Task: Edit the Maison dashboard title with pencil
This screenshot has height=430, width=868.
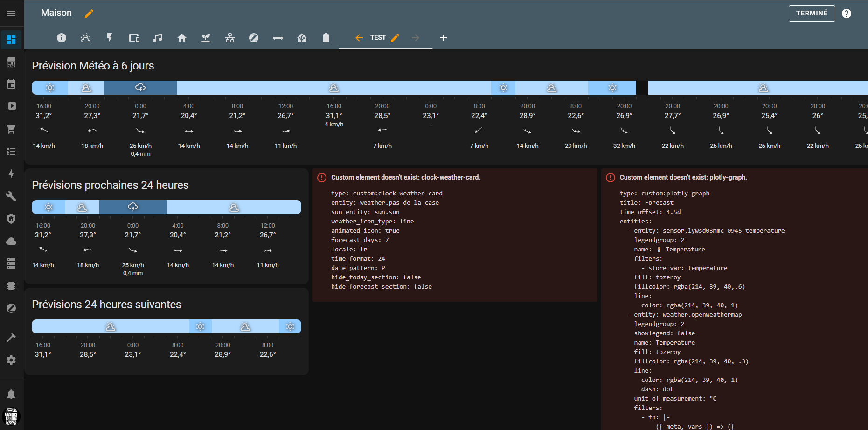Action: click(x=89, y=14)
